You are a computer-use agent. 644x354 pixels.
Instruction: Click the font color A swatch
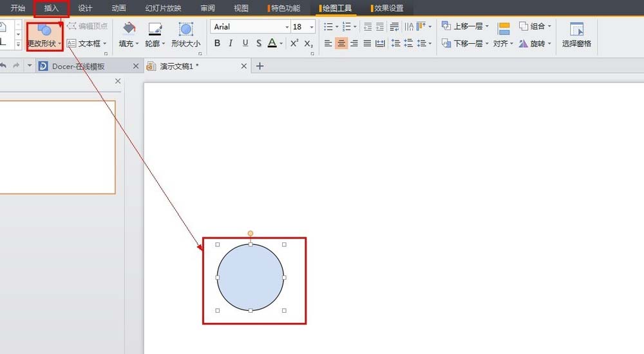pos(272,43)
